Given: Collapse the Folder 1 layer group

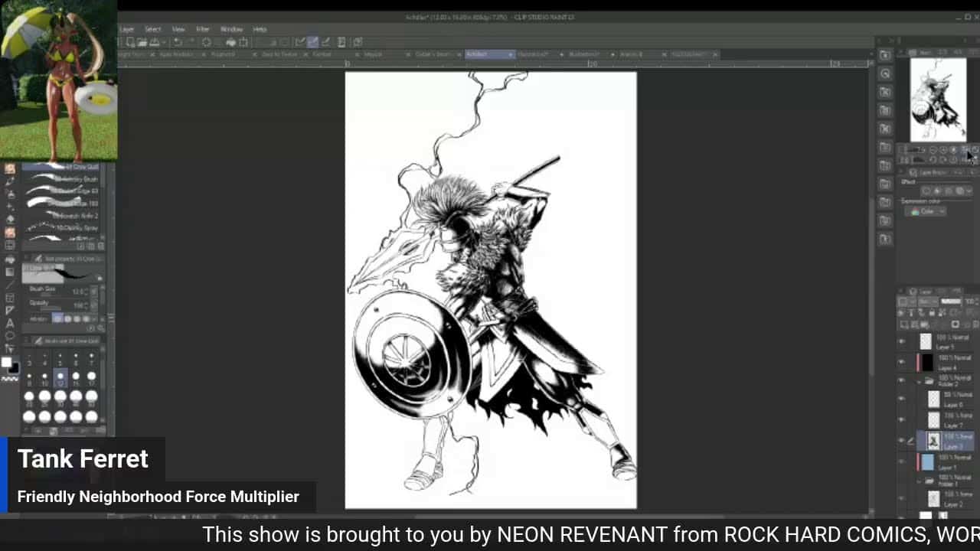Looking at the screenshot, I should (919, 481).
